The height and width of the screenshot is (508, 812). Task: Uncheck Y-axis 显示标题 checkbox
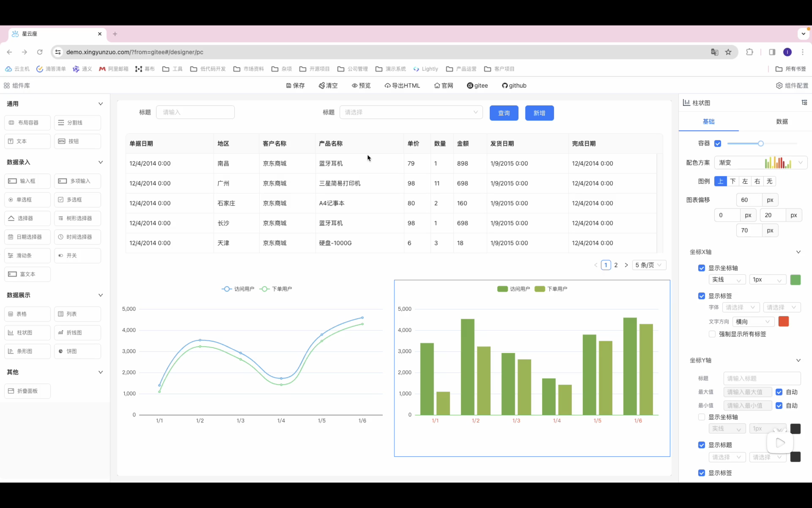[702, 445]
